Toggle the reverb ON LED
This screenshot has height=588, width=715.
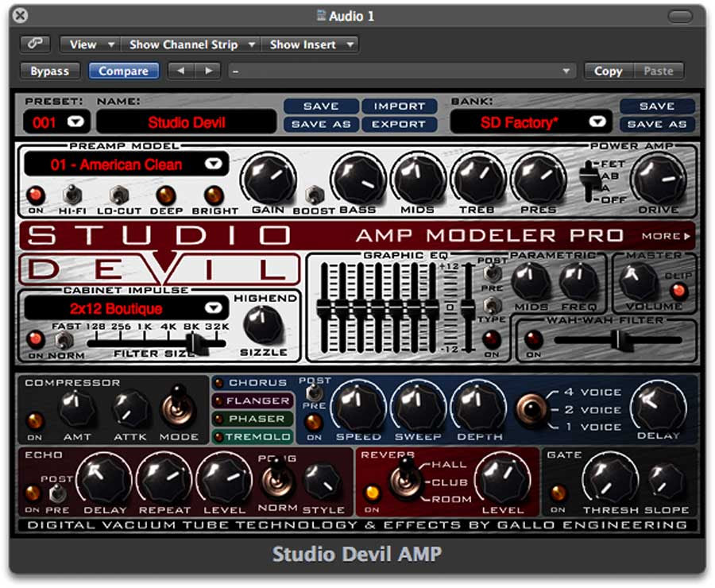(x=372, y=493)
